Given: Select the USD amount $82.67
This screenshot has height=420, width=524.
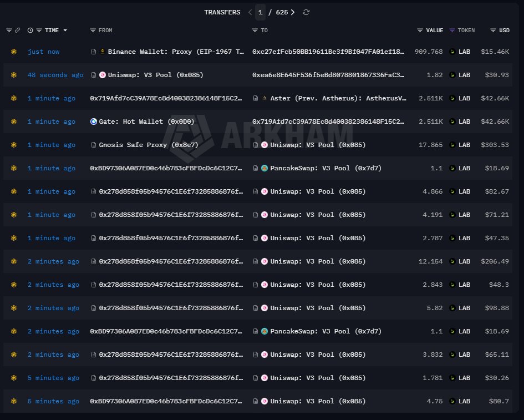Looking at the screenshot, I should pos(497,191).
